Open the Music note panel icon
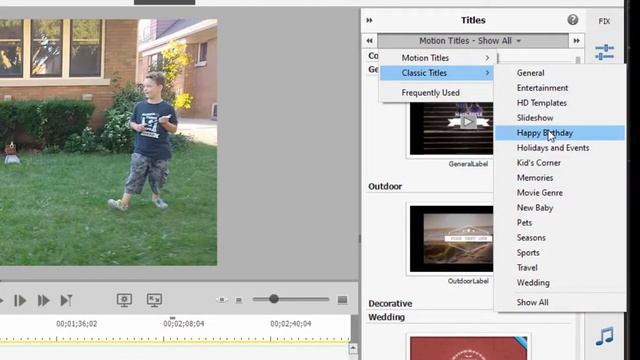640x360 pixels. (604, 336)
